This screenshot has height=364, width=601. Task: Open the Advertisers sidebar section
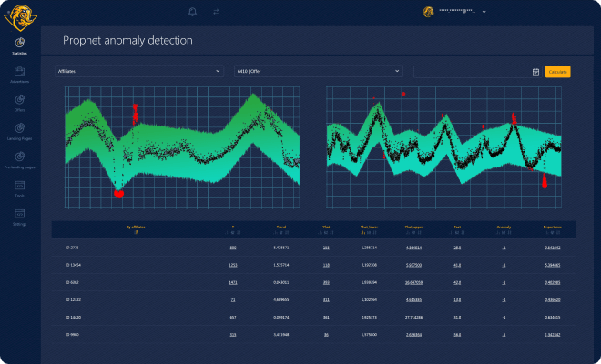[x=19, y=73]
